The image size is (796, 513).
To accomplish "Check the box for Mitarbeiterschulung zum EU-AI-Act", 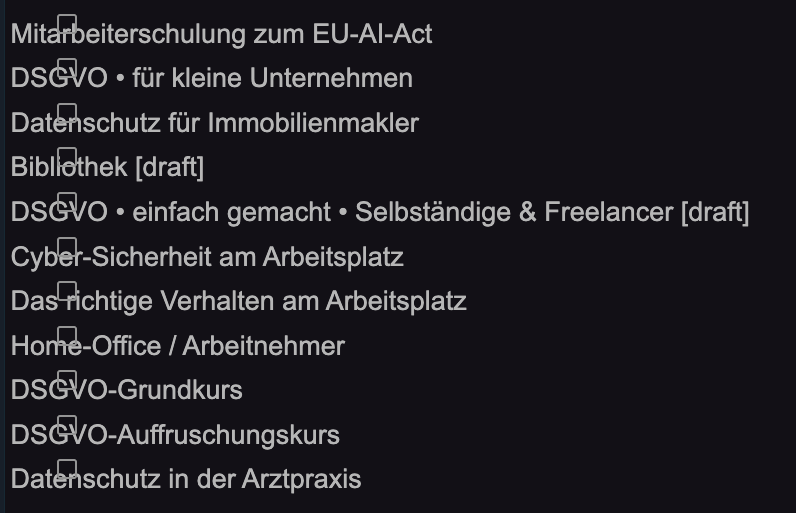I will click(67, 24).
